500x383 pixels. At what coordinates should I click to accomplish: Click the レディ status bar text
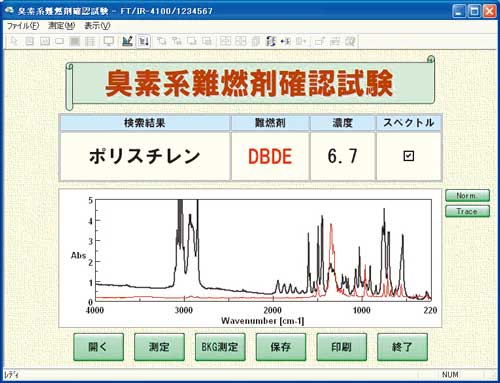[11, 375]
